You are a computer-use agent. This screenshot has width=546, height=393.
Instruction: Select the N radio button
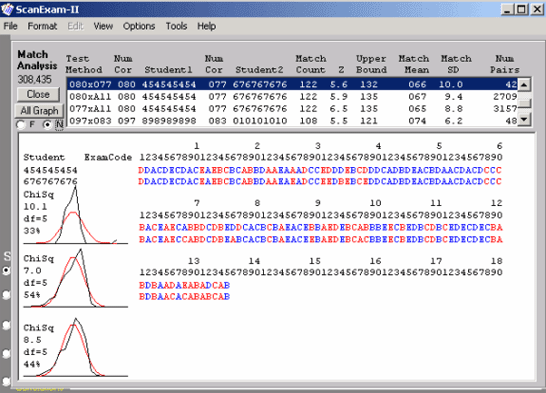click(47, 125)
